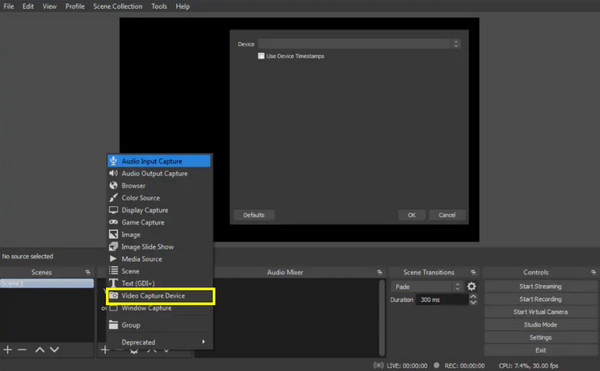The image size is (600, 371).
Task: Click the Audio Mixer vertical scrollbar
Action: 382,317
